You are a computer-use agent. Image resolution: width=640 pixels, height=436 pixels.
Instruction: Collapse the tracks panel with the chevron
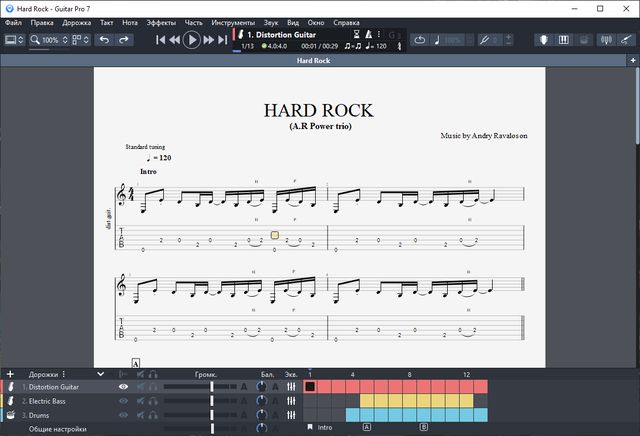point(100,374)
